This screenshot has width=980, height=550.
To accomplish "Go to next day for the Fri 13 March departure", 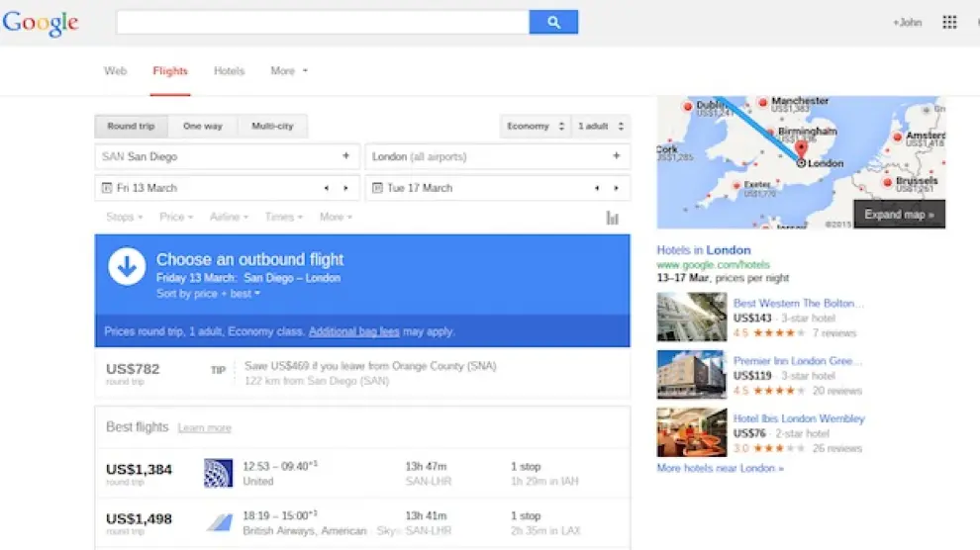I will pos(345,188).
